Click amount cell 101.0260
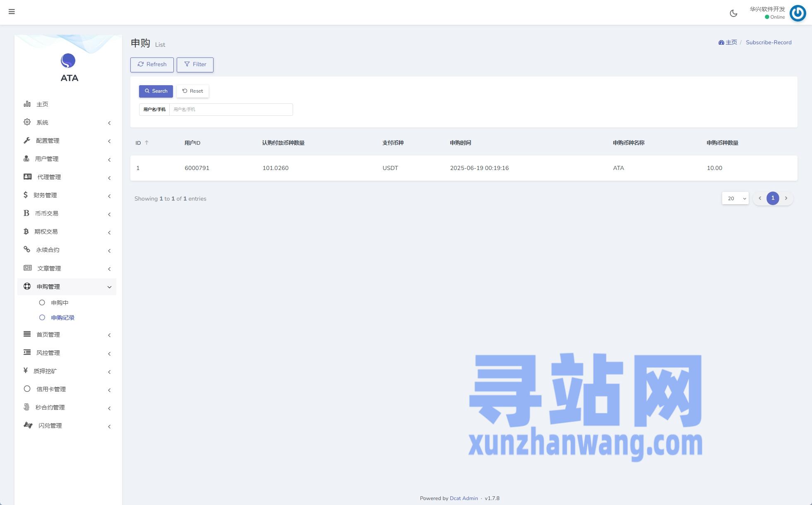812x505 pixels. click(x=275, y=168)
